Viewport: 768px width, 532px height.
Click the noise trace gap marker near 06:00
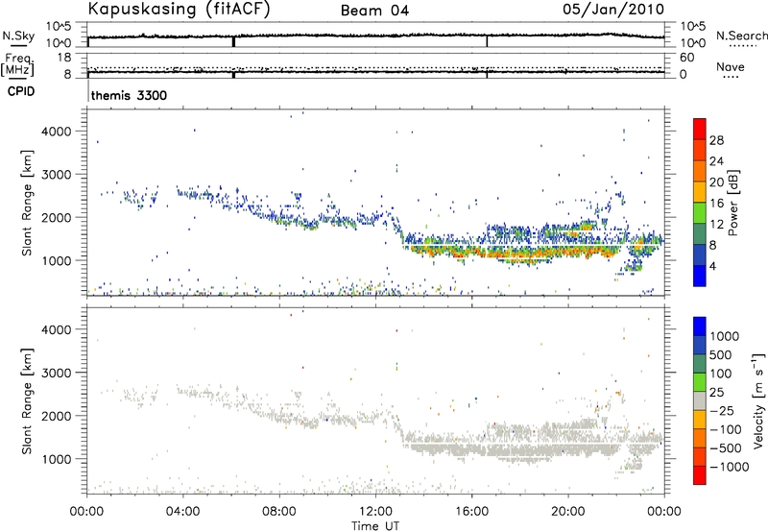coord(233,41)
